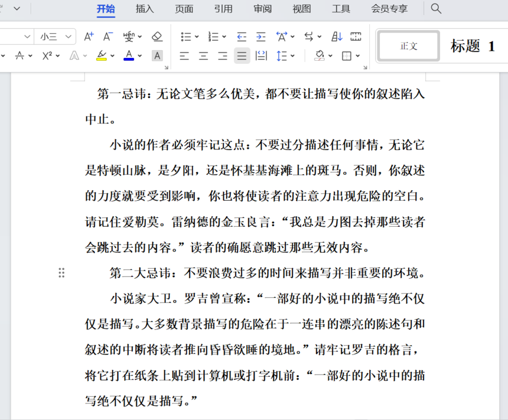
Task: Center align text
Action: [203, 56]
